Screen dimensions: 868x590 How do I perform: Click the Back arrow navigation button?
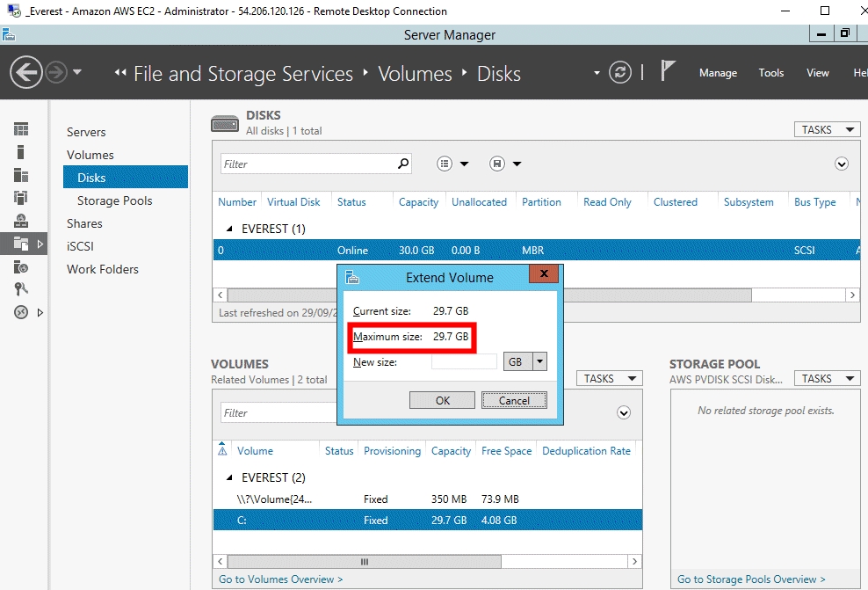[x=27, y=72]
